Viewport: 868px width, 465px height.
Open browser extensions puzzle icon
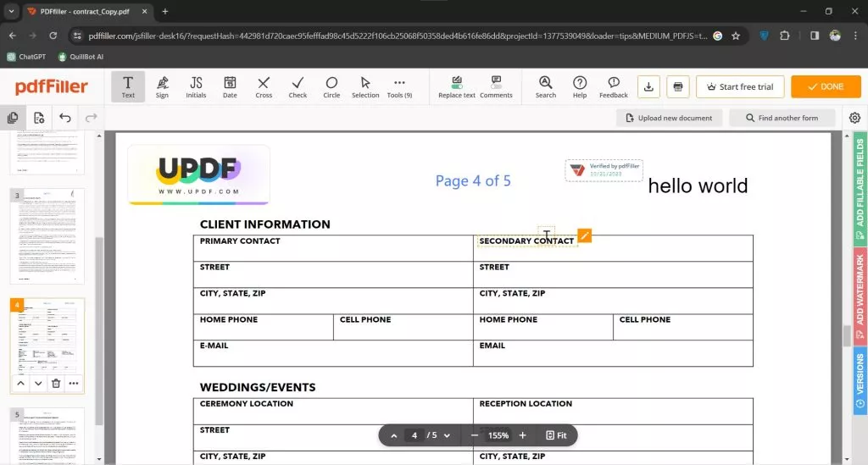tap(785, 36)
